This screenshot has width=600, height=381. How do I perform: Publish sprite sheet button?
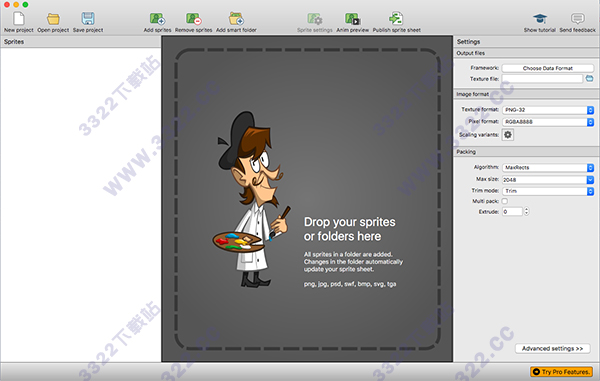click(x=397, y=22)
